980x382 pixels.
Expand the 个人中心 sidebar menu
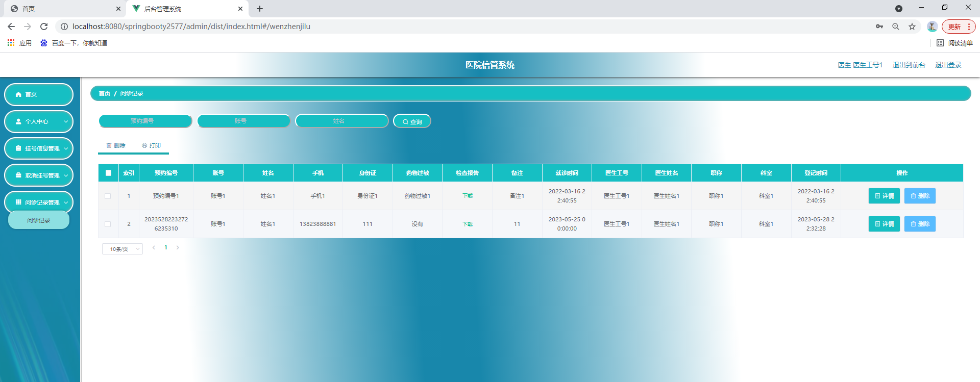coord(39,121)
